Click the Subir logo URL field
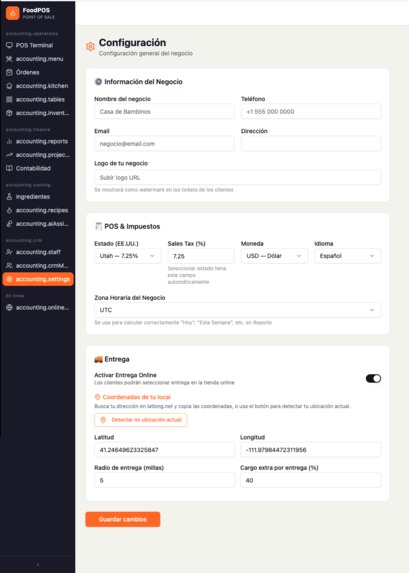The image size is (409, 573). click(x=238, y=177)
